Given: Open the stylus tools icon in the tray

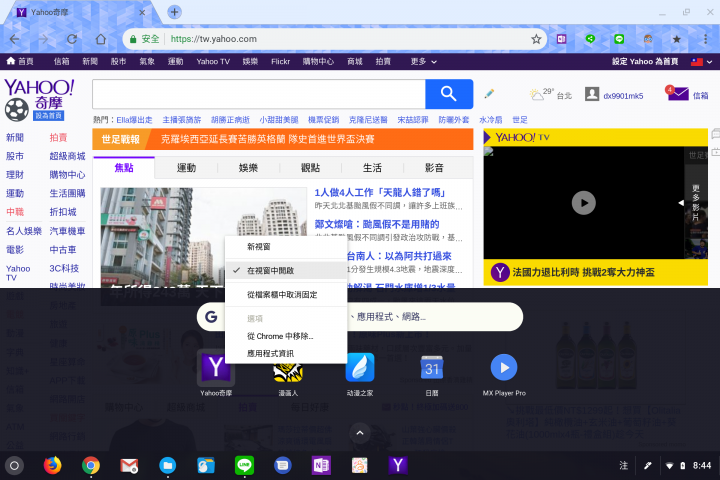Looking at the screenshot, I should pyautogui.click(x=647, y=466).
